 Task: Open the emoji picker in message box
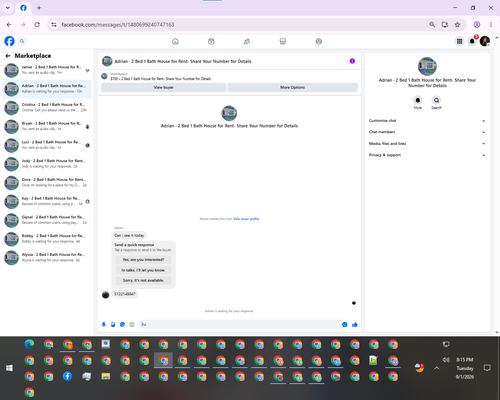tap(345, 324)
